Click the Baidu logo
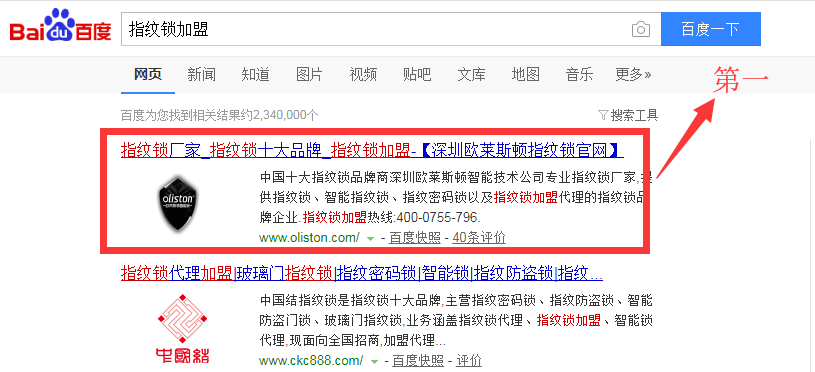 [60, 26]
